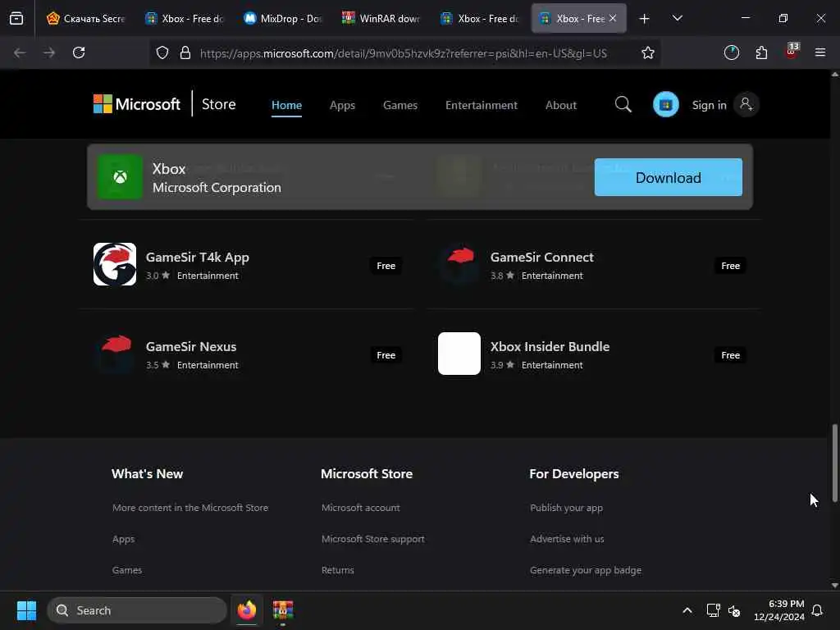Open the notification bell in taskbar
This screenshot has width=840, height=630.
(x=818, y=610)
